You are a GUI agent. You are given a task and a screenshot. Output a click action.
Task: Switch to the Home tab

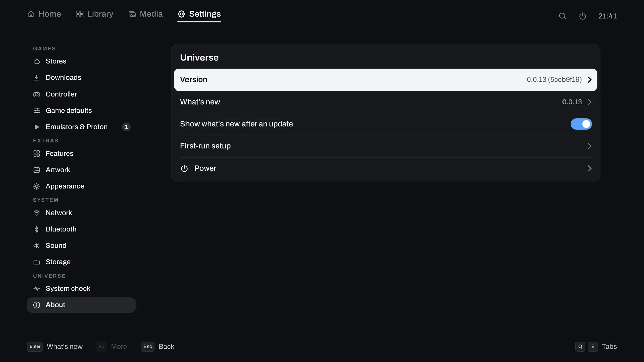pos(44,14)
